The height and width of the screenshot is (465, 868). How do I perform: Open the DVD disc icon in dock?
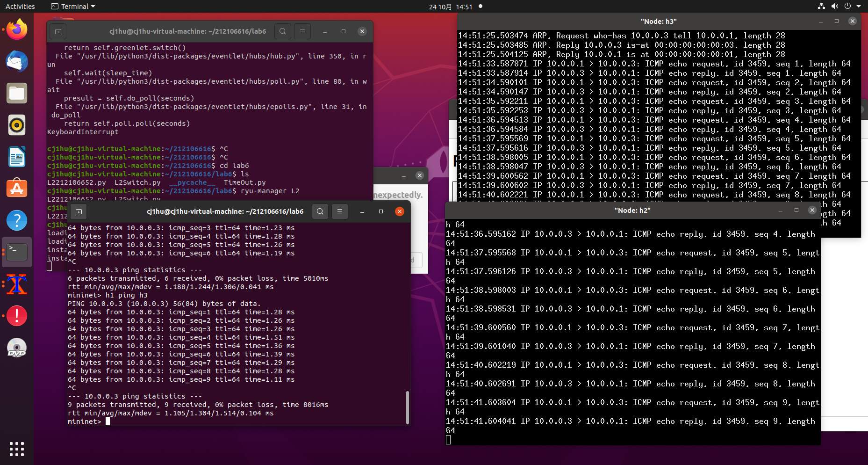17,348
